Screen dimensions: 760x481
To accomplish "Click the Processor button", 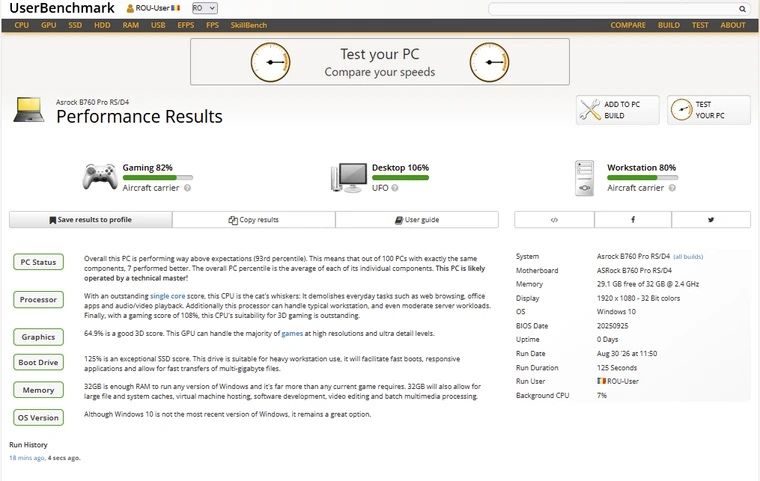I will 38,300.
